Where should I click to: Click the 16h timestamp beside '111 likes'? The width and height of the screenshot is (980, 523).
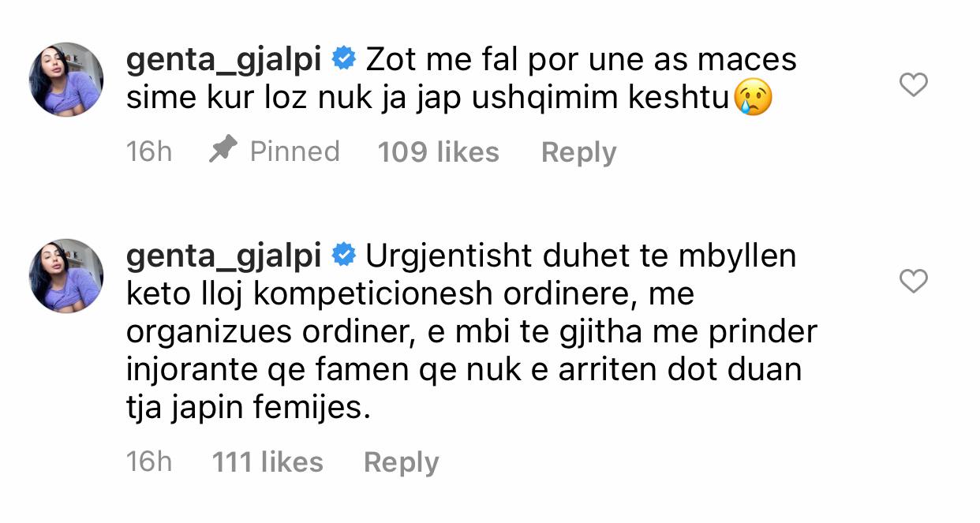point(148,462)
